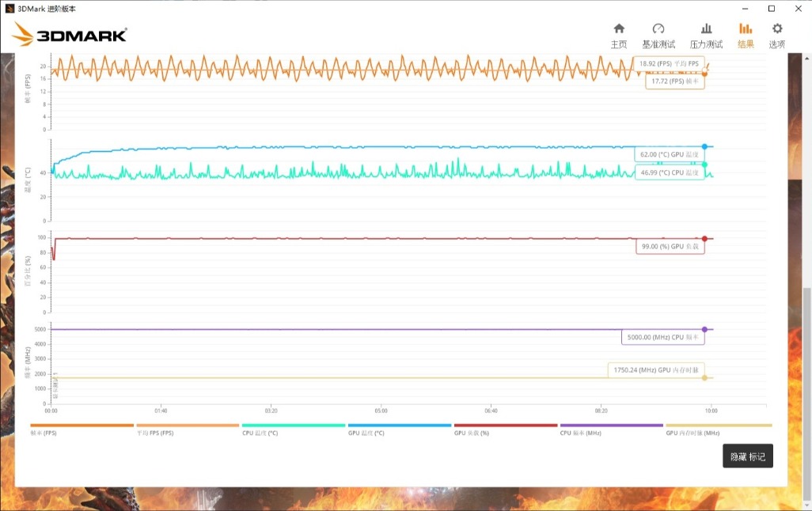Click the blue GPU 温度 legend swatch
This screenshot has height=511, width=812.
400,426
